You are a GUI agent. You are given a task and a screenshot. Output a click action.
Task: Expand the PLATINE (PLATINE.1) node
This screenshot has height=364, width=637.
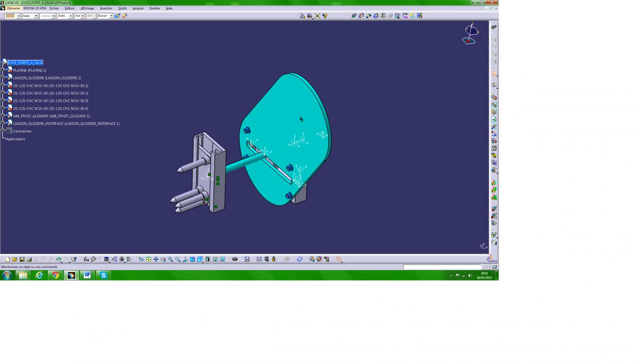pyautogui.click(x=3, y=70)
